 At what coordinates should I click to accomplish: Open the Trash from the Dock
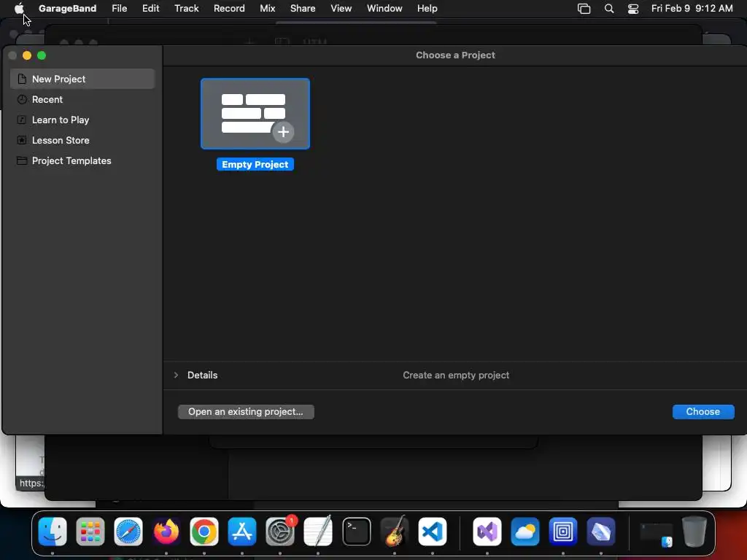694,532
